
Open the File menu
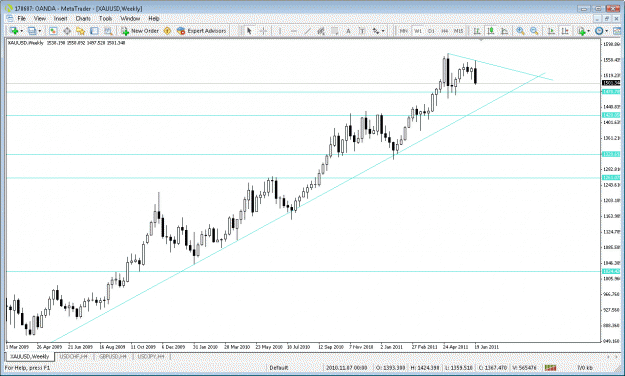coord(22,18)
